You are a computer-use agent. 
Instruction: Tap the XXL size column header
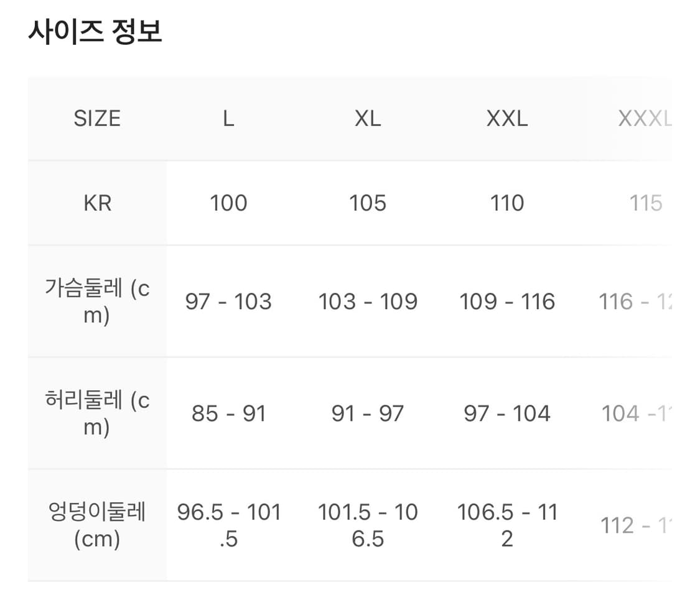click(x=507, y=118)
